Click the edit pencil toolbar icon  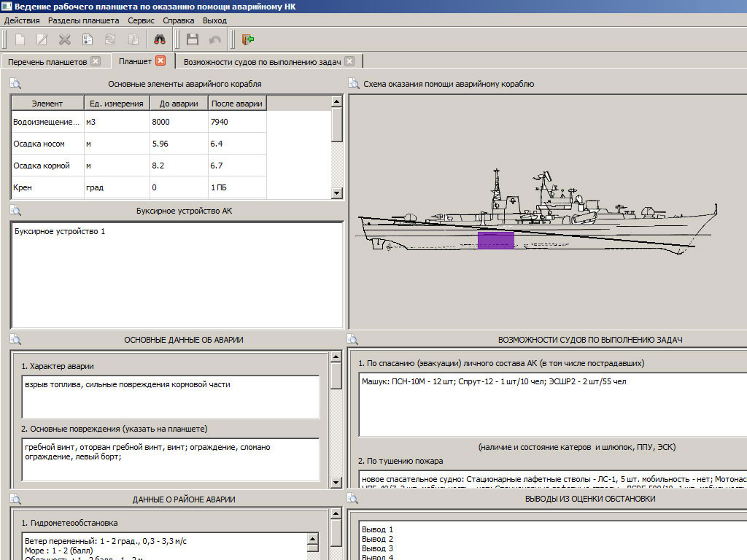click(x=42, y=39)
